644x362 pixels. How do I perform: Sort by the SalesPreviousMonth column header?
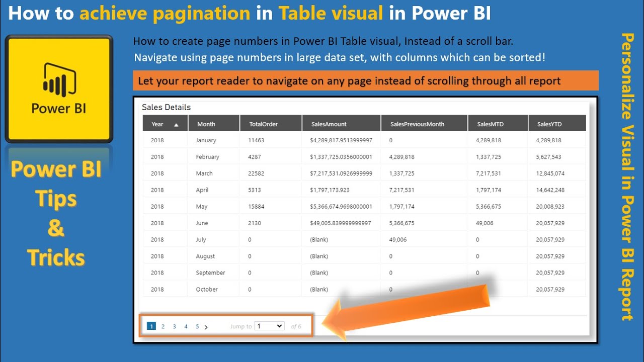(x=424, y=123)
